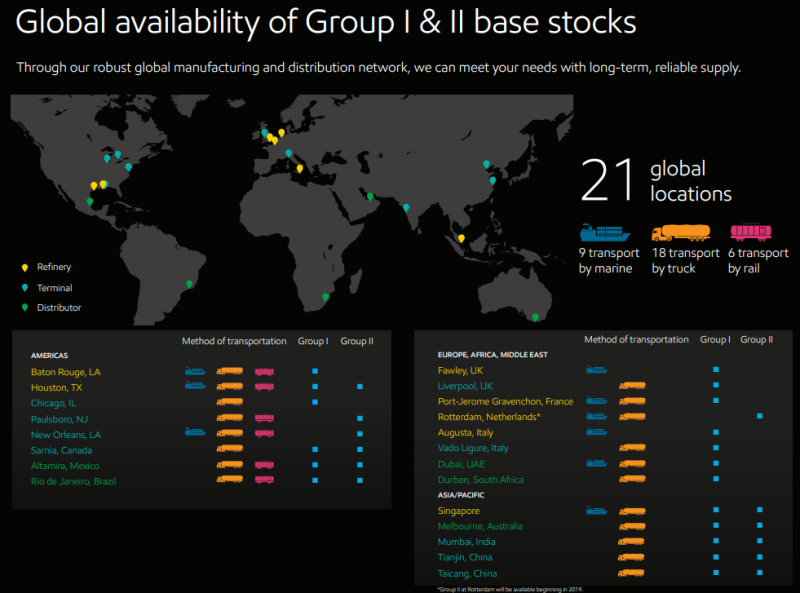Click the 'Method of transportation' header above Fawley, UK
800x593 pixels.
636,340
